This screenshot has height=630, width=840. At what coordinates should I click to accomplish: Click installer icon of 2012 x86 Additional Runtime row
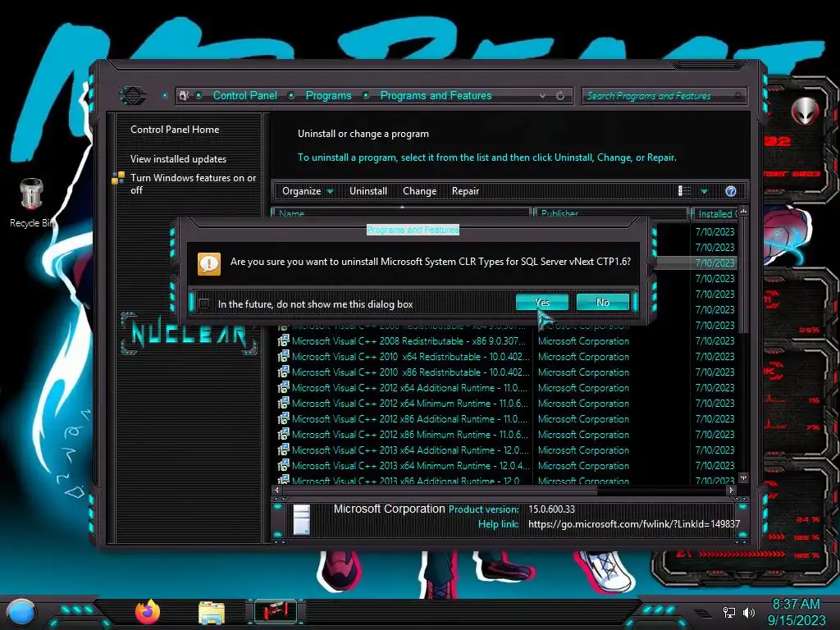click(283, 418)
